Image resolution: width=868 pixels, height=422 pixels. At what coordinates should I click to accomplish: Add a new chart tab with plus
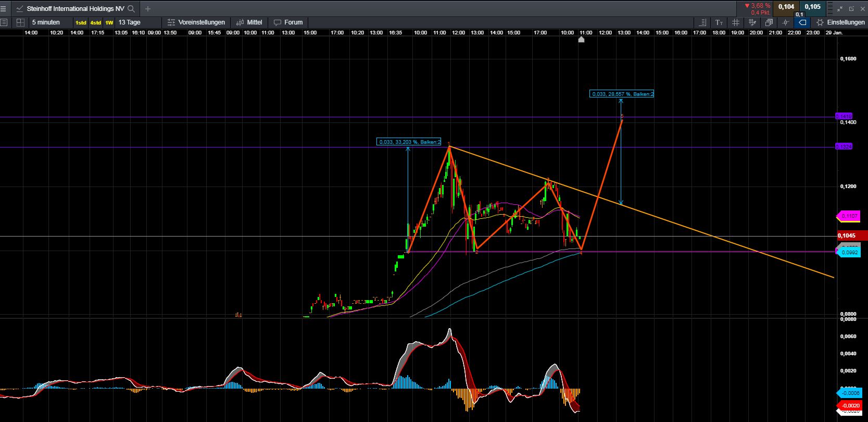click(x=148, y=8)
